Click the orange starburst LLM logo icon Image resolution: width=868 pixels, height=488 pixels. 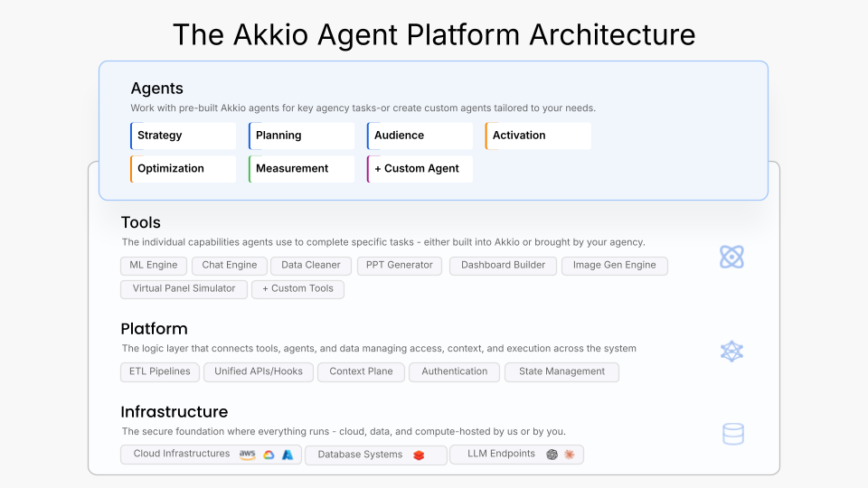coord(570,455)
